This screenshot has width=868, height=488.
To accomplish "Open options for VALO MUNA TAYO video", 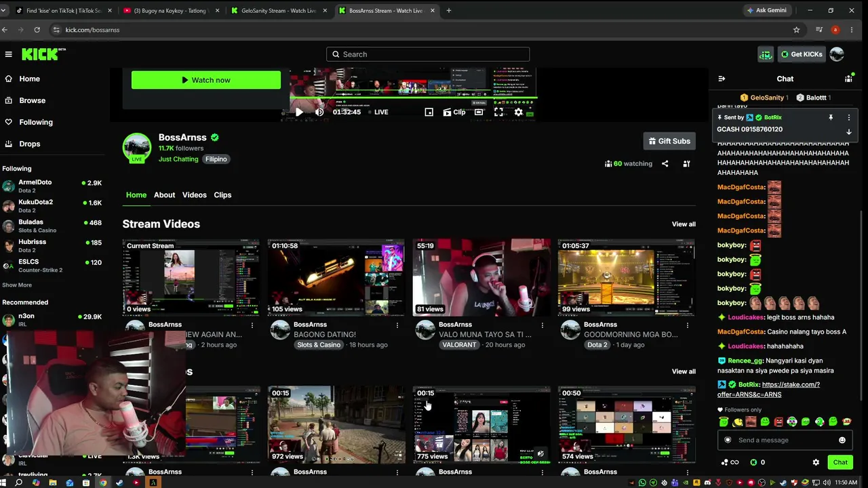I will [542, 325].
